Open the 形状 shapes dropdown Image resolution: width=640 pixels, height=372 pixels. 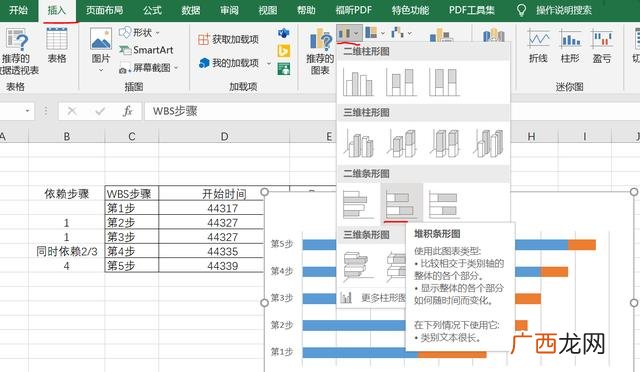[139, 32]
